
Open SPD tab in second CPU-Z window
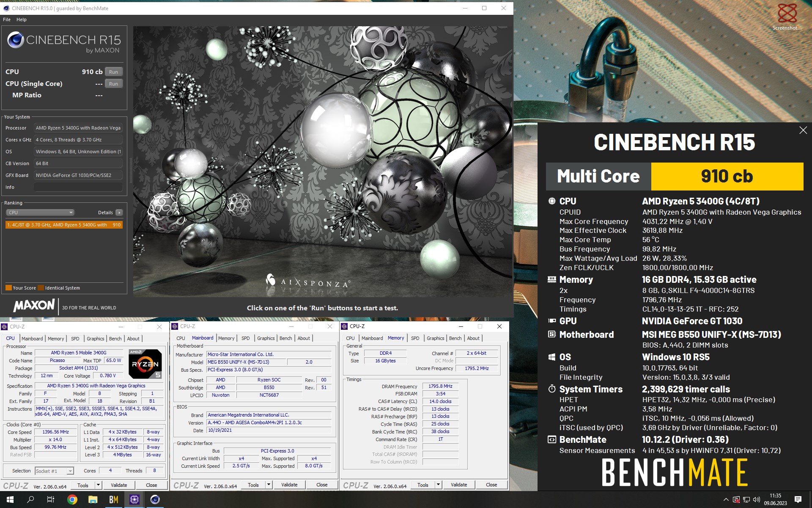[246, 338]
